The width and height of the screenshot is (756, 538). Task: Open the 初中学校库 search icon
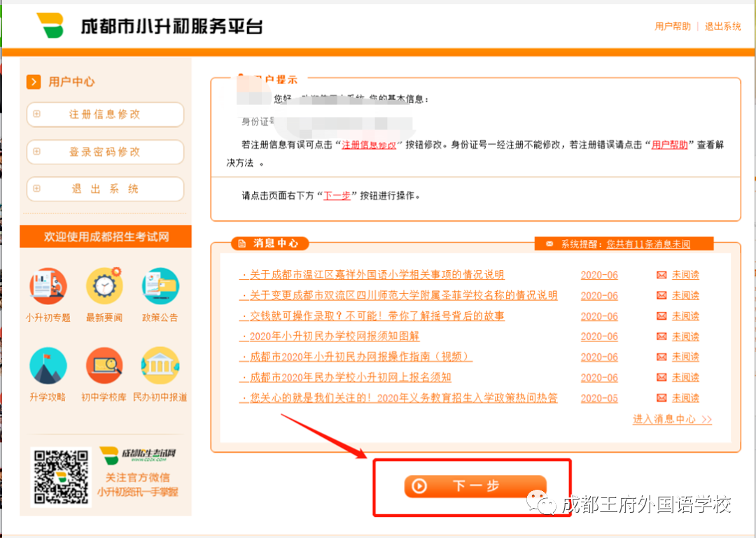[x=104, y=365]
